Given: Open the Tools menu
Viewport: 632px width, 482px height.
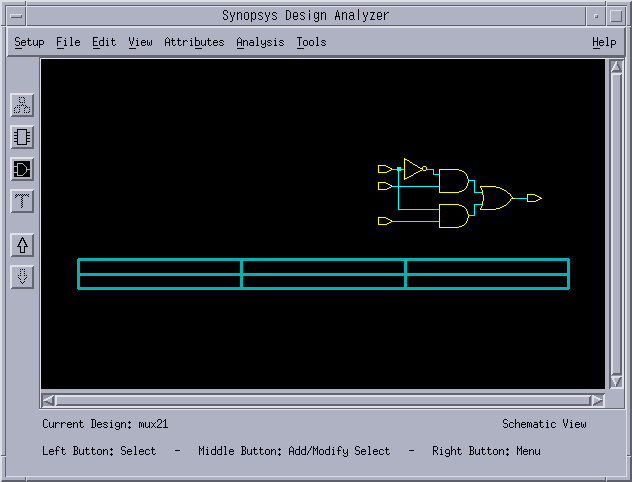Looking at the screenshot, I should pos(311,42).
